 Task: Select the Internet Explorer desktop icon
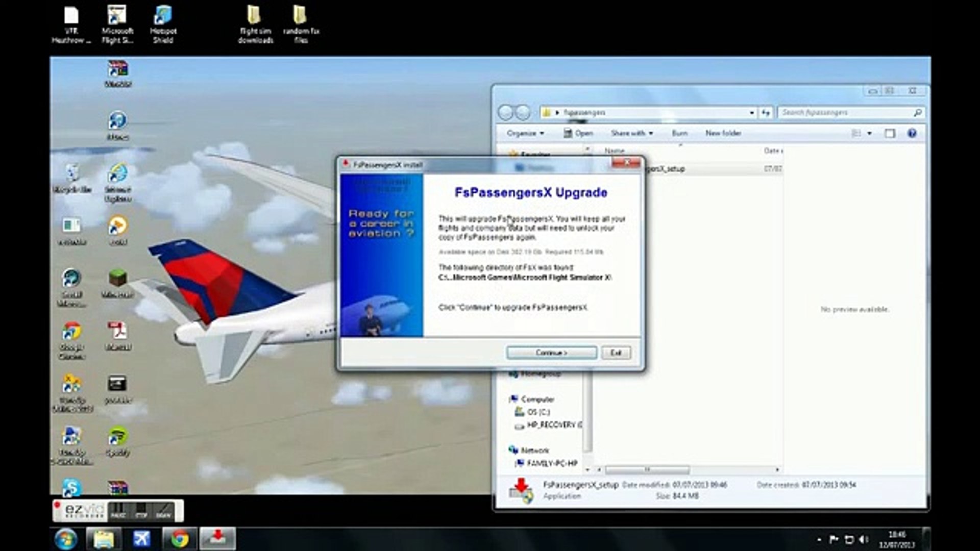point(118,183)
